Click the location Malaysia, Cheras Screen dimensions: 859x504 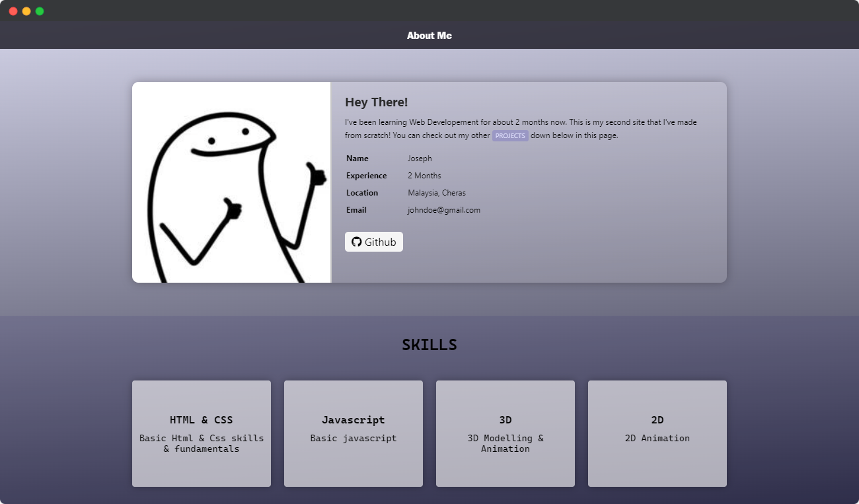437,193
